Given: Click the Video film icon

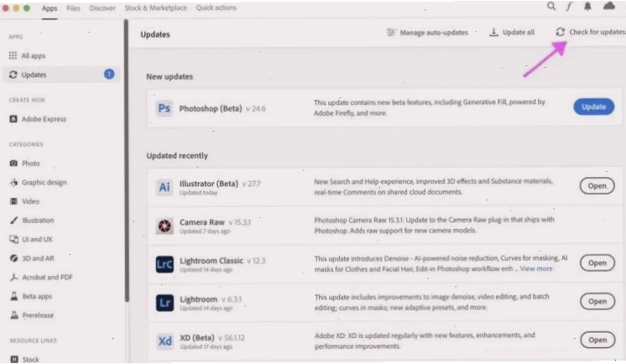Looking at the screenshot, I should click(14, 201).
